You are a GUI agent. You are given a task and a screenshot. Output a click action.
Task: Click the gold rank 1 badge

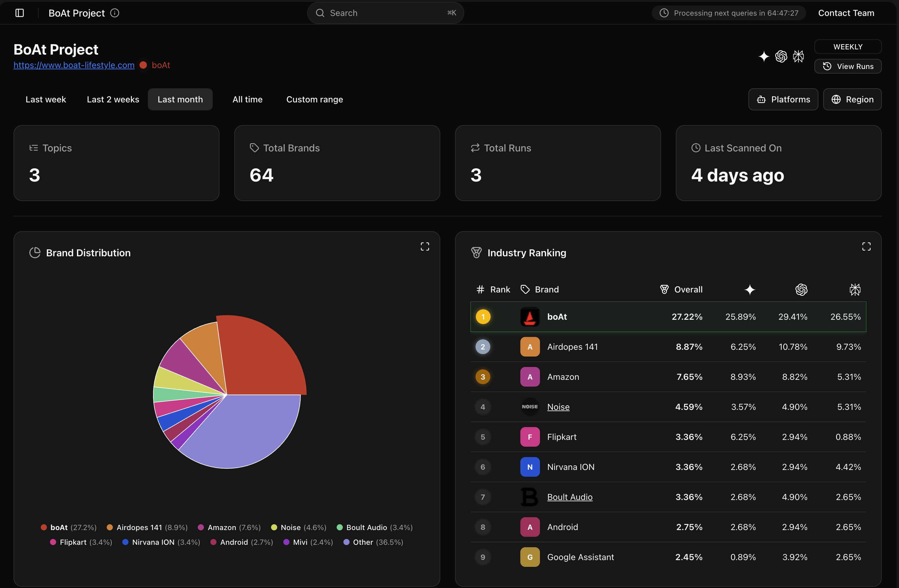tap(483, 317)
